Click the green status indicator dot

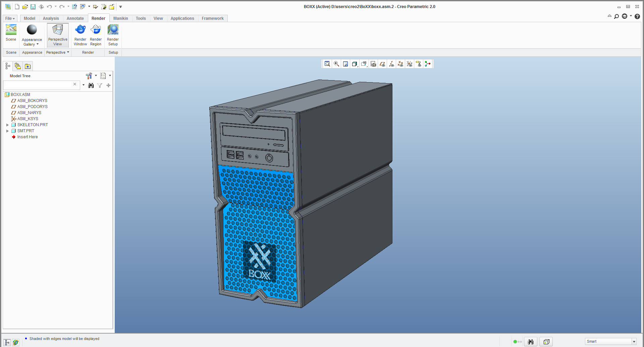(516, 342)
